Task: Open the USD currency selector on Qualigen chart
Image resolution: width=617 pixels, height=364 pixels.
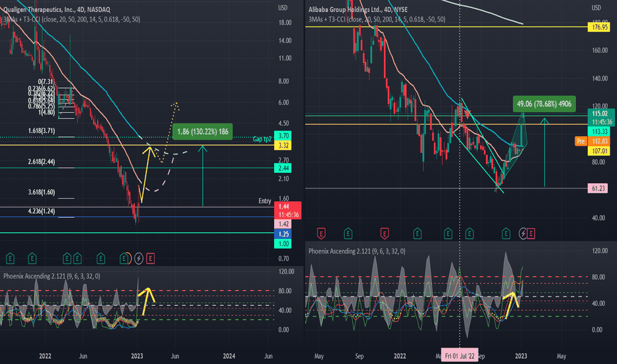Action: (283, 8)
